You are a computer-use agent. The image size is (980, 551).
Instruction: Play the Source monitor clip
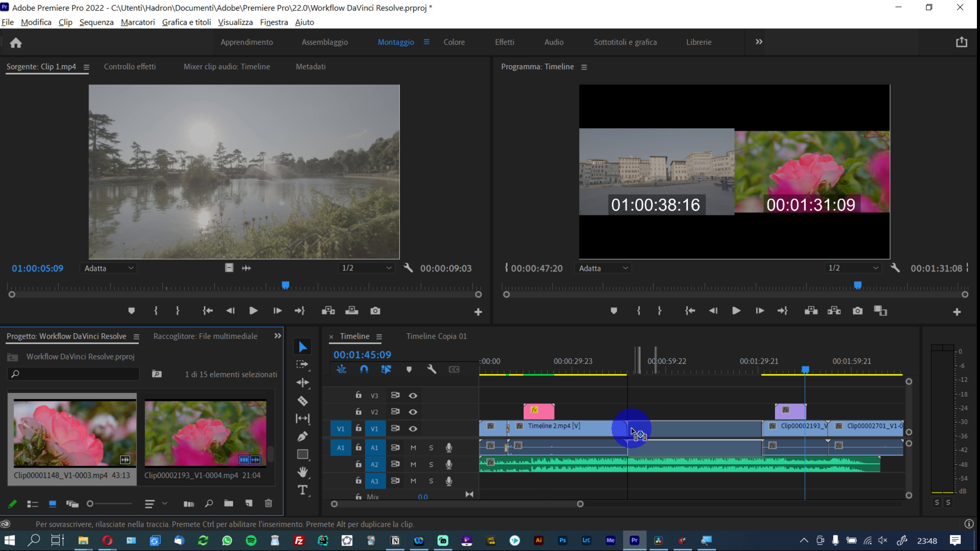coord(253,311)
